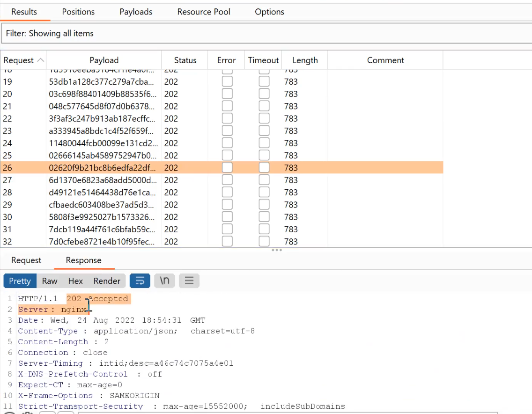
Task: Open the Payloads tab
Action: [136, 12]
